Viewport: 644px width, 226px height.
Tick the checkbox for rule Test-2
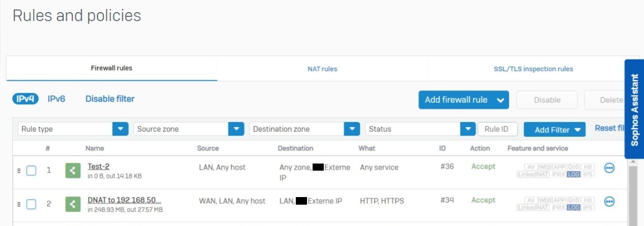tap(31, 171)
